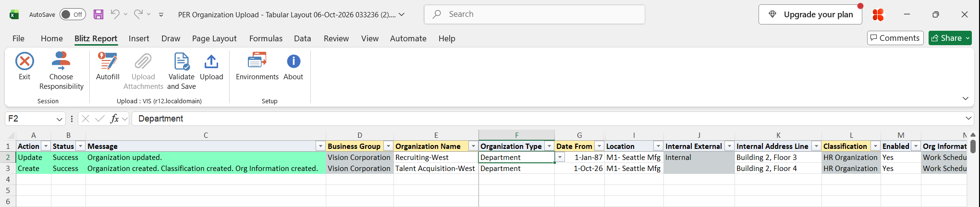980x207 pixels.
Task: Open the redo history dropdown
Action: (149, 14)
